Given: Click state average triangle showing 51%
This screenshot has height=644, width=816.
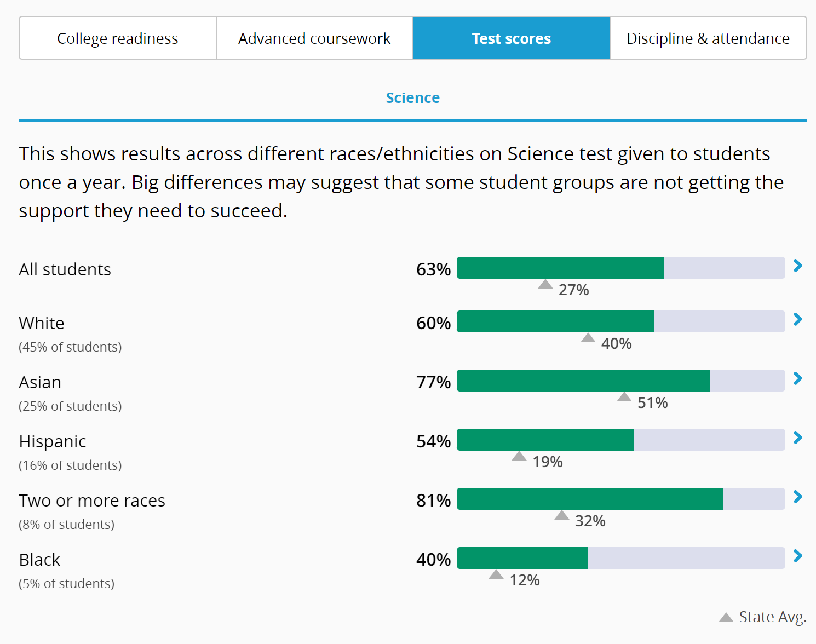Looking at the screenshot, I should (x=624, y=397).
